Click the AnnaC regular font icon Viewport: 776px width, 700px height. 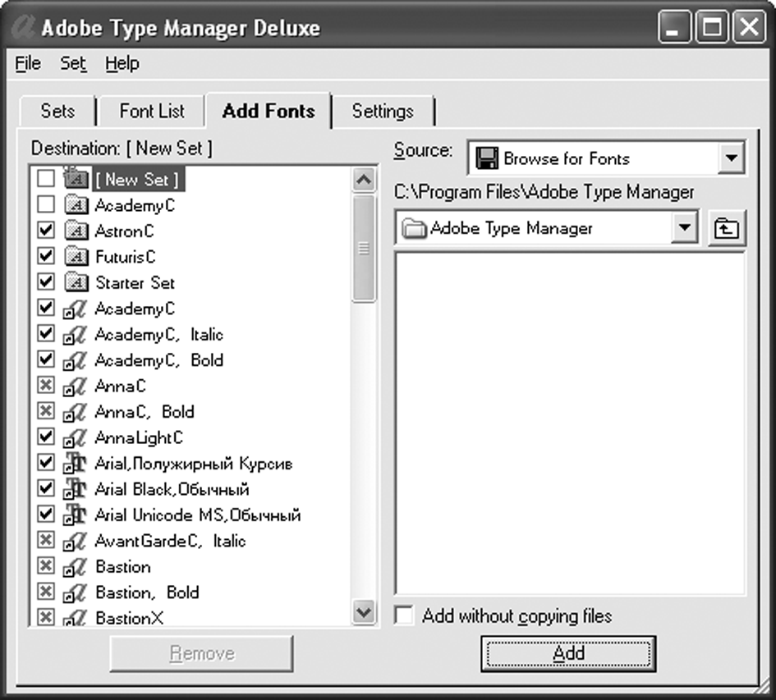[76, 386]
